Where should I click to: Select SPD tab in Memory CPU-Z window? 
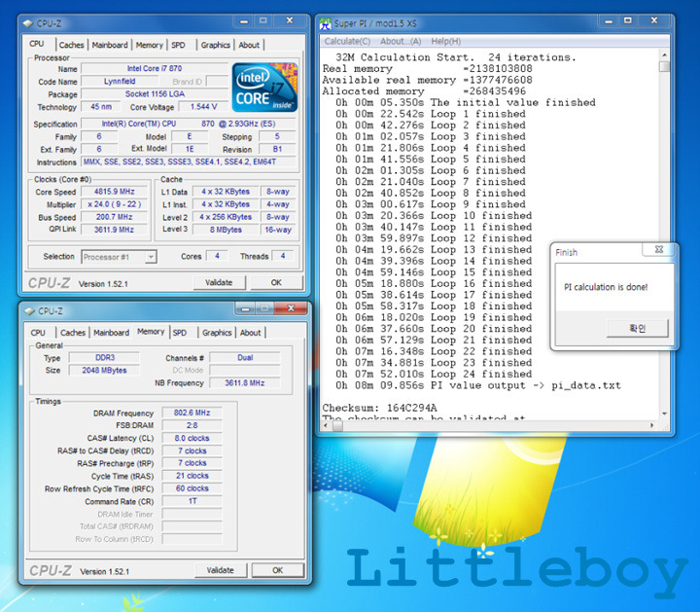180,333
